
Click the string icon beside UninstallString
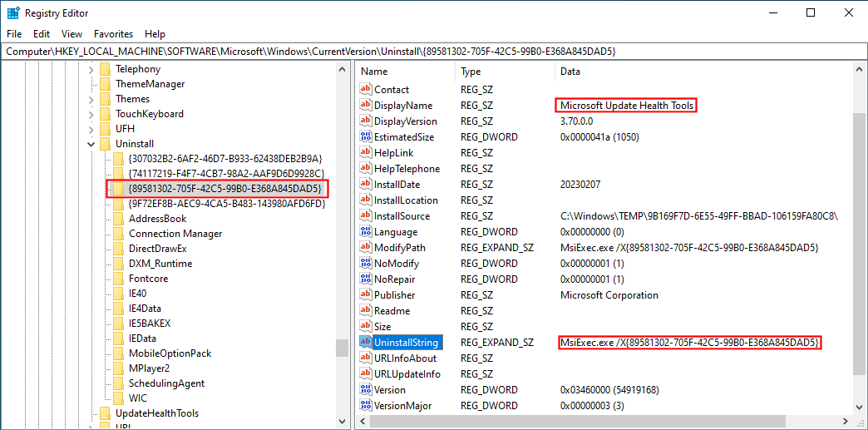click(x=365, y=343)
